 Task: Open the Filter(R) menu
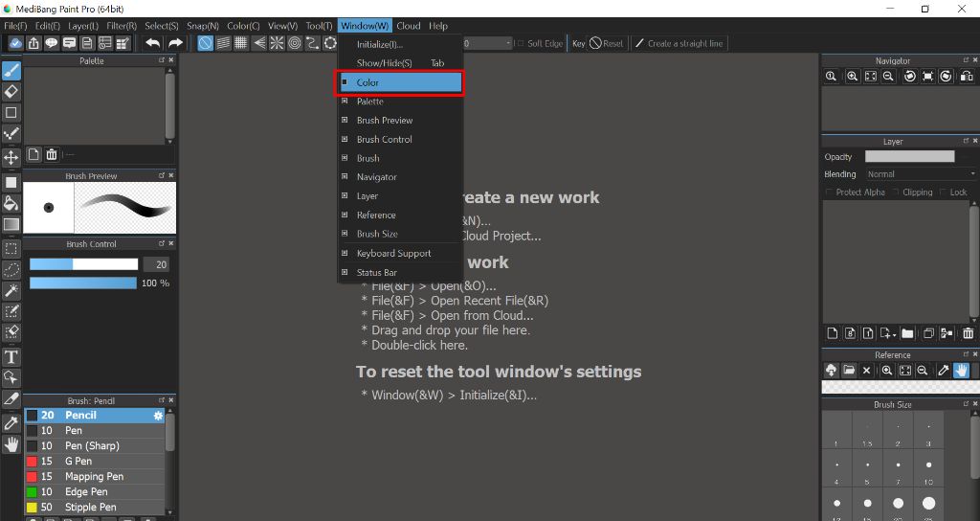122,26
